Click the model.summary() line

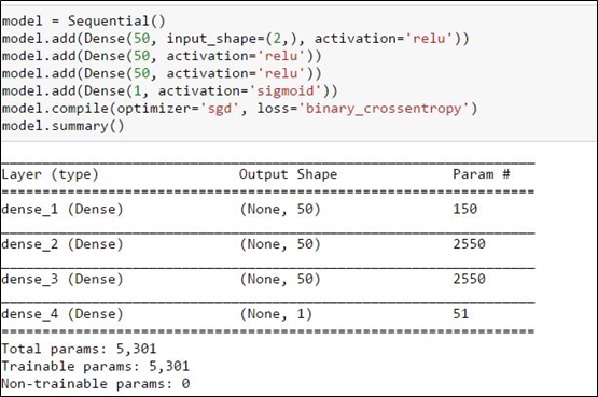point(63,126)
